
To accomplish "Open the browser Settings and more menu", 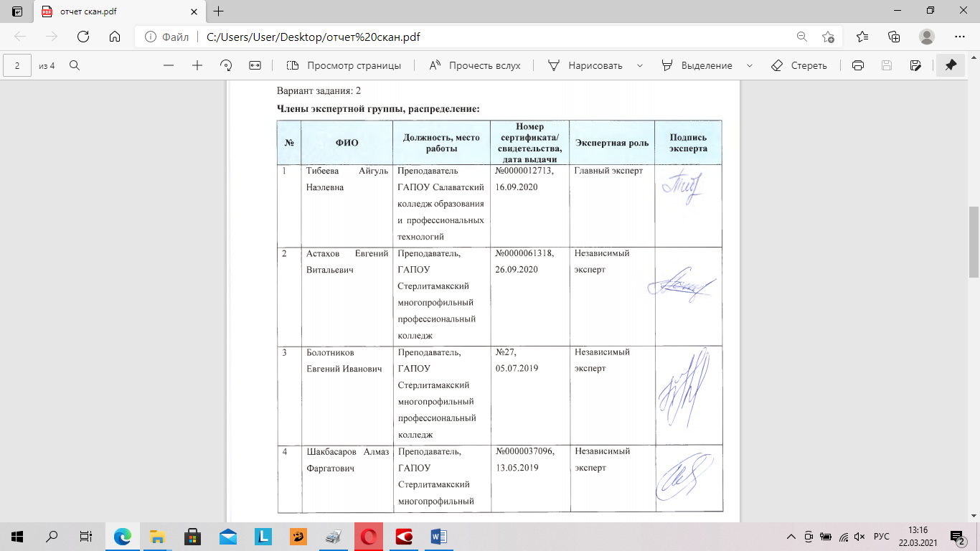I will click(x=960, y=37).
